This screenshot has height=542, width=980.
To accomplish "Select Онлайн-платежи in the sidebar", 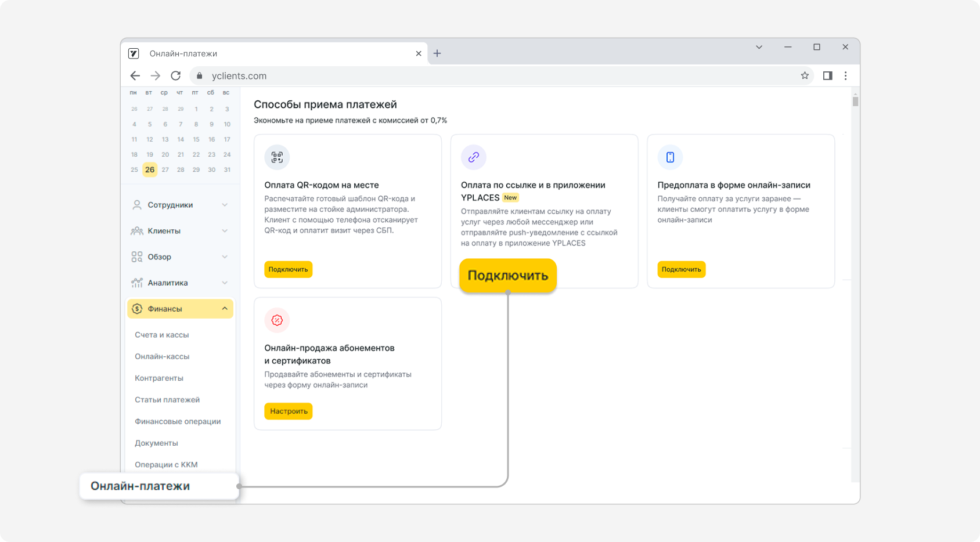I will pos(140,486).
